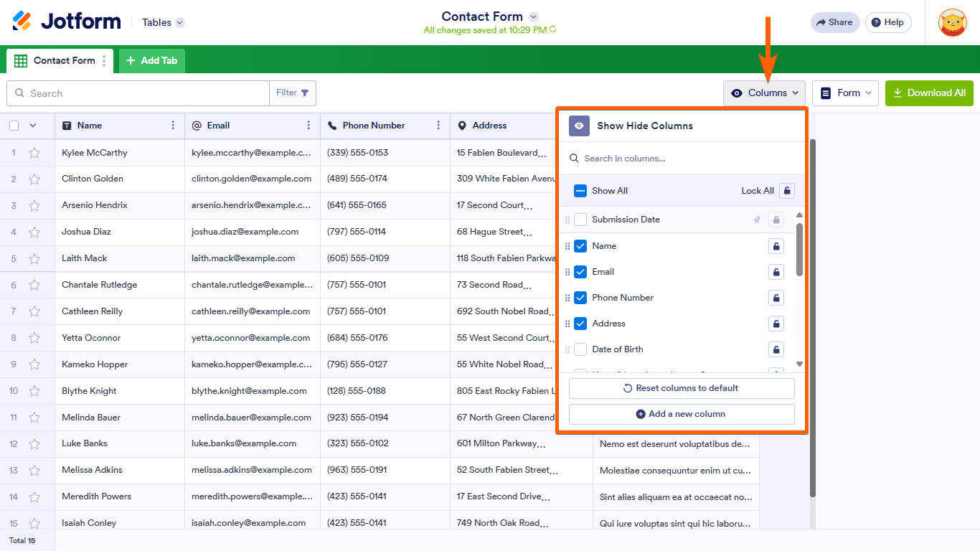Screen dimensions: 980x551
Task: Open the Columns dropdown
Action: click(x=764, y=93)
